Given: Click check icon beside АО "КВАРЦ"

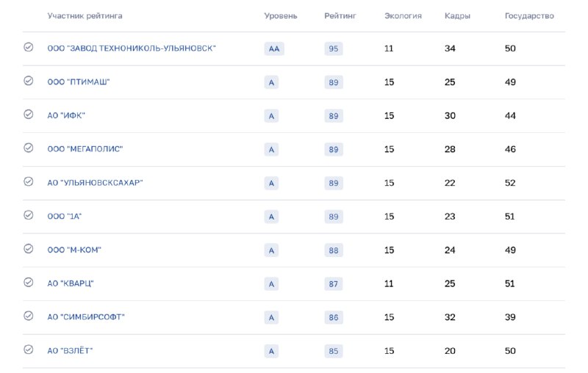Looking at the screenshot, I should pos(29,283).
